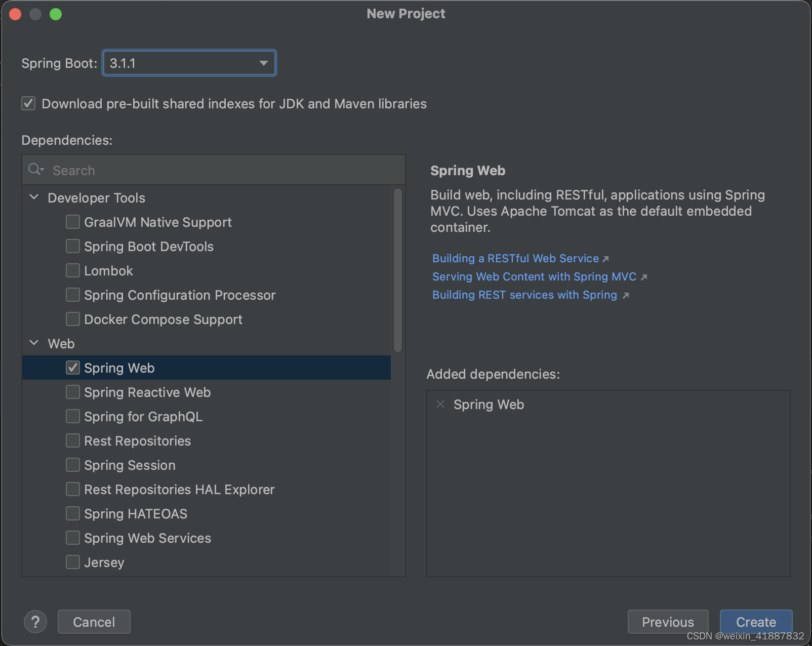
Task: Check Spring HATEOAS dependency
Action: click(x=73, y=513)
